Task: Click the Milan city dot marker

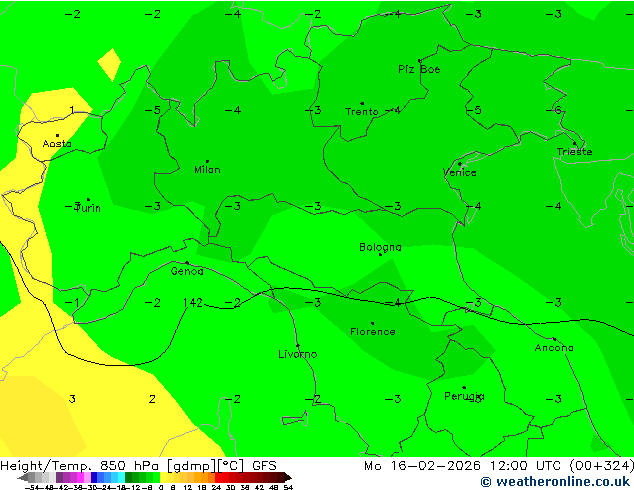Action: click(x=207, y=161)
